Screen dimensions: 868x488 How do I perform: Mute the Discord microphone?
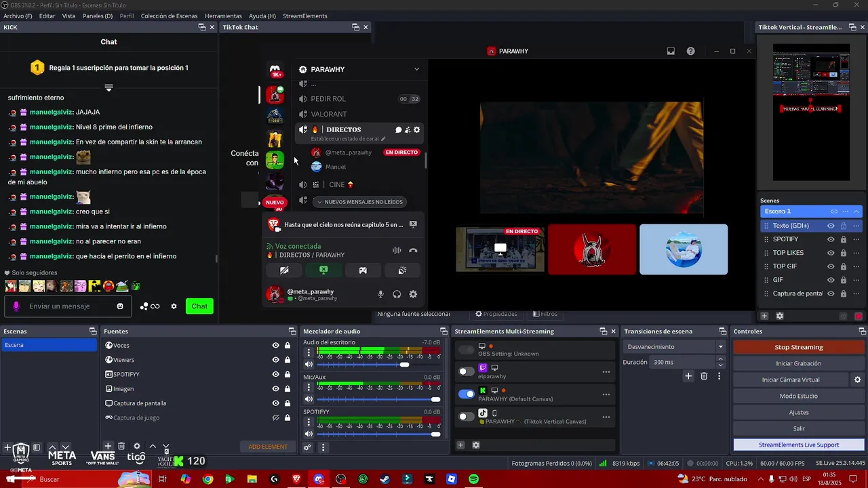point(380,294)
